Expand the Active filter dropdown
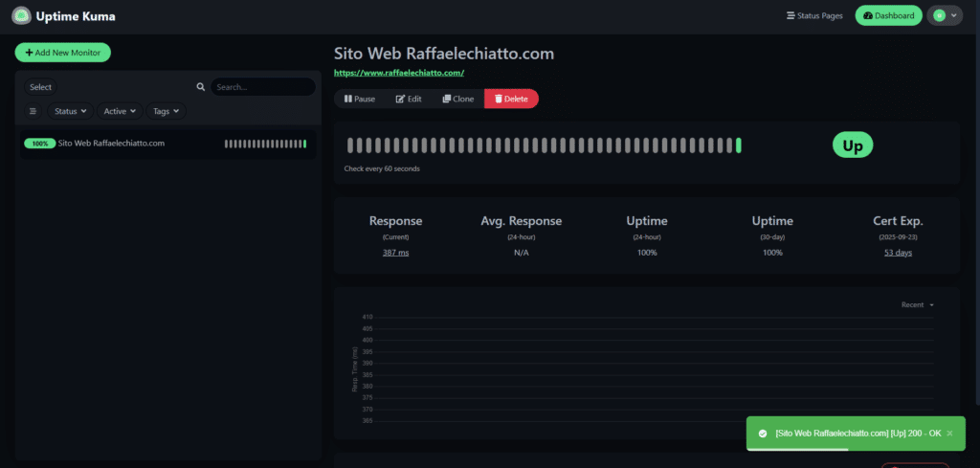980x468 pixels. [120, 111]
